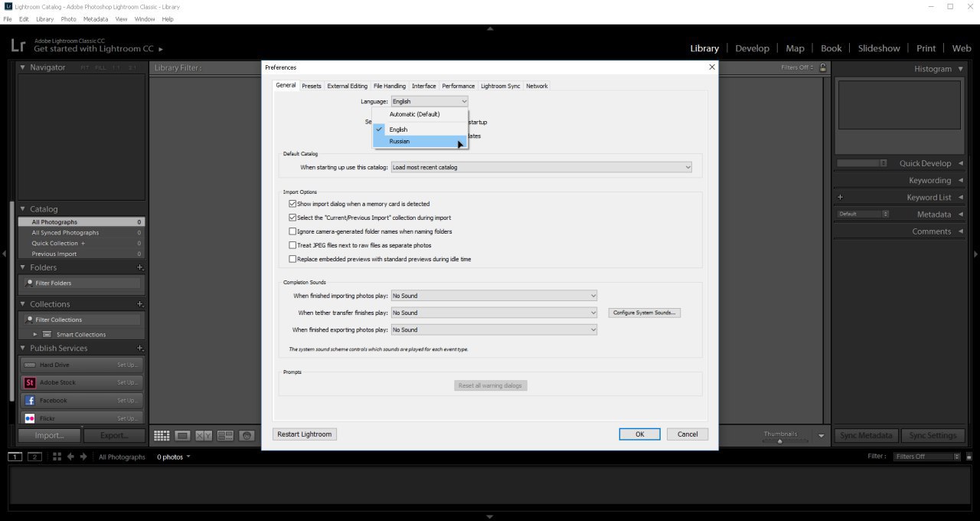Check Treat JPEG files next to raw as separate
The image size is (980, 521).
pos(292,245)
